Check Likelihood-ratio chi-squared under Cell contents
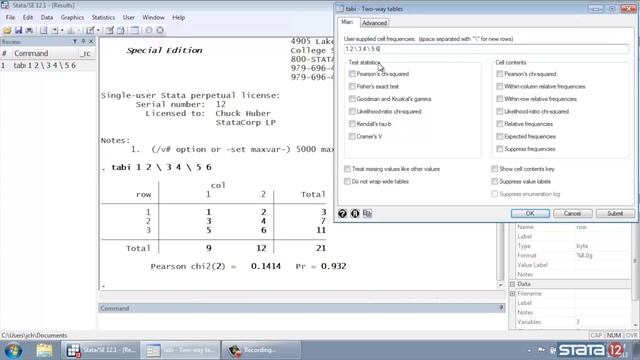This screenshot has width=640, height=360. pyautogui.click(x=500, y=111)
